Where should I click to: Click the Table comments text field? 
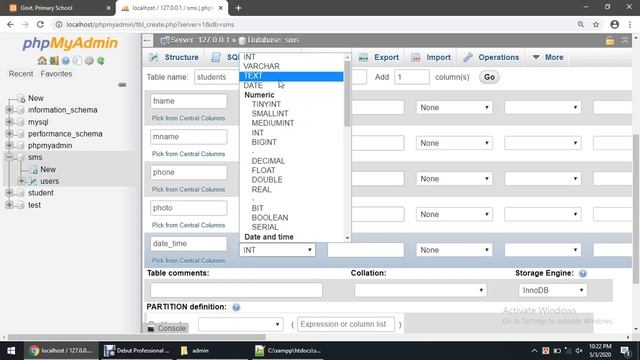tap(236, 290)
